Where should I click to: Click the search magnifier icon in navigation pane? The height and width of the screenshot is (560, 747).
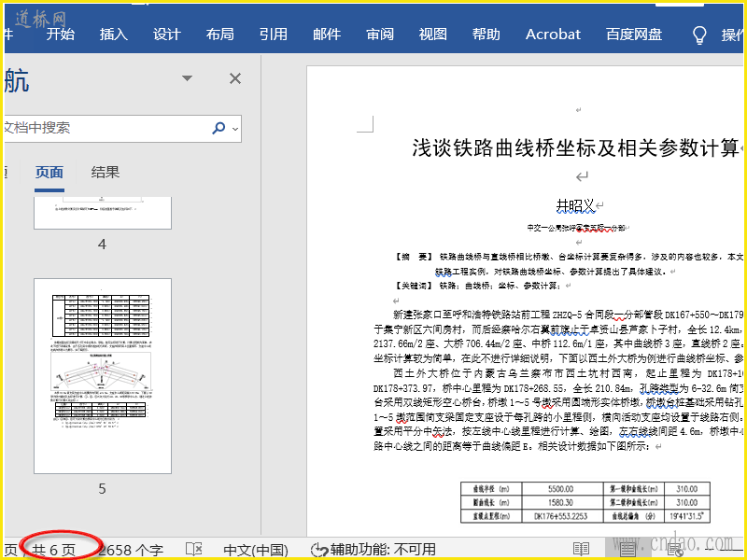click(218, 128)
